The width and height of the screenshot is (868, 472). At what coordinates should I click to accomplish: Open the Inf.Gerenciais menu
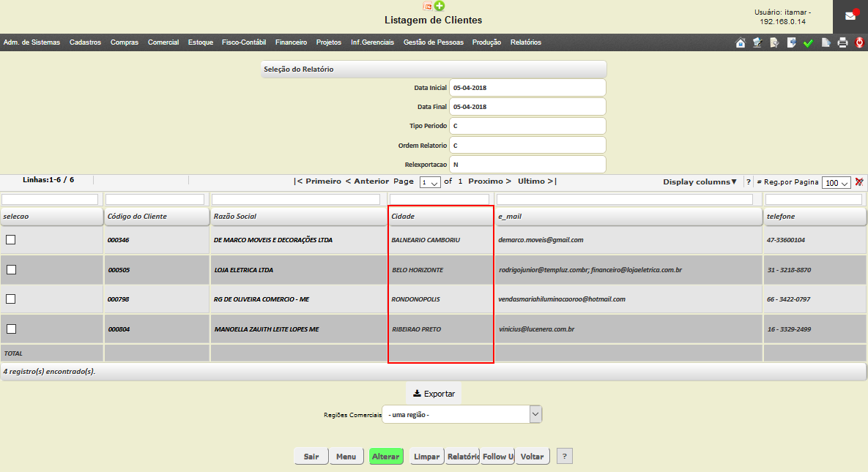tap(373, 42)
